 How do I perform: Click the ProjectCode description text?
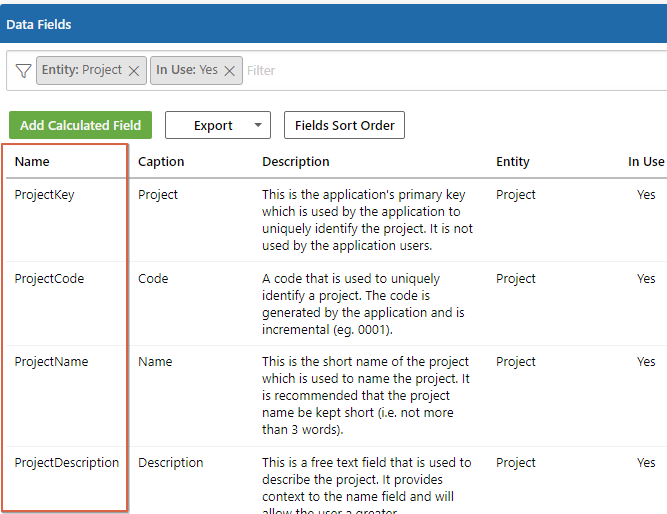click(x=363, y=304)
